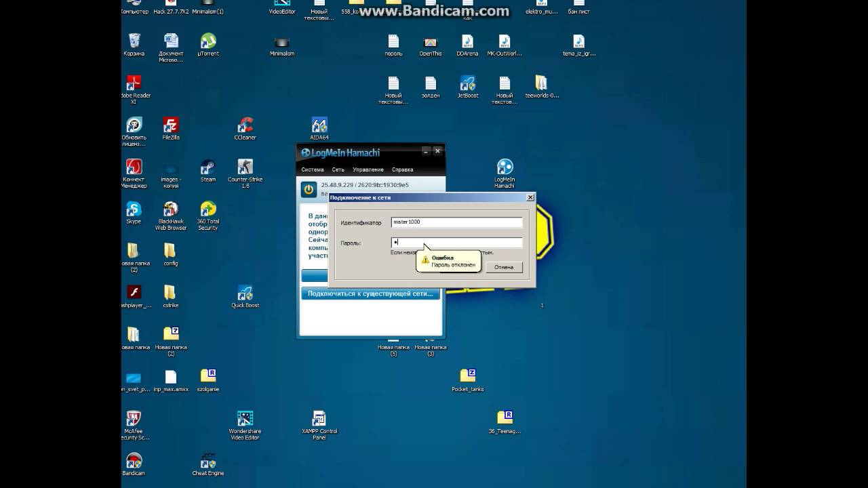Viewport: 868px width, 488px height.
Task: Open the Система menu in Hamachi
Action: coord(313,169)
